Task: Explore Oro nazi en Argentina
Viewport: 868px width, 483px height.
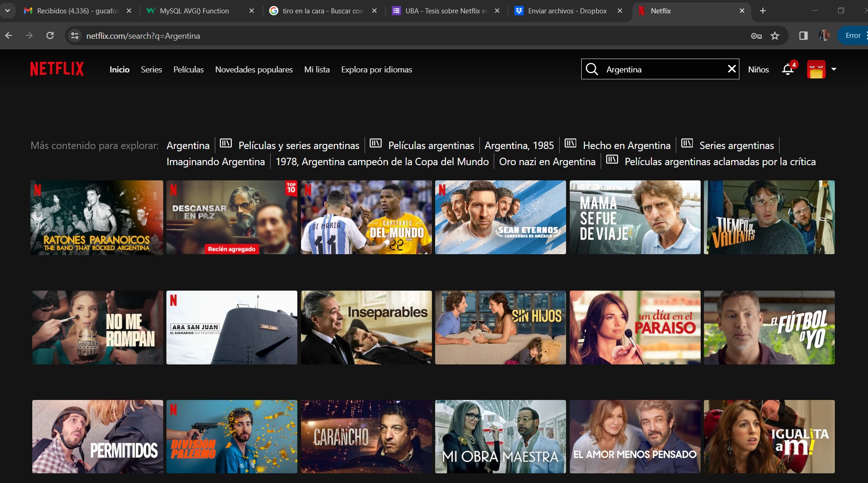Action: click(547, 161)
